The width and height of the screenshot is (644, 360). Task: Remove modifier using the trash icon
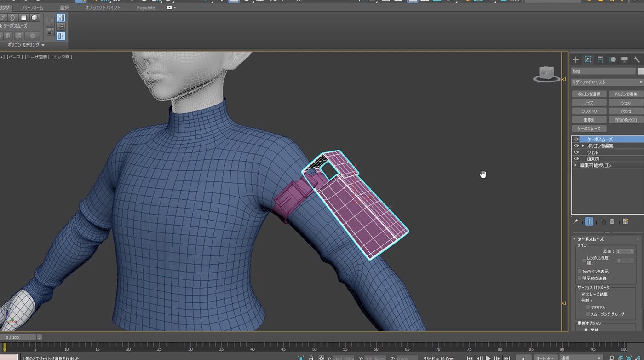coord(612,221)
